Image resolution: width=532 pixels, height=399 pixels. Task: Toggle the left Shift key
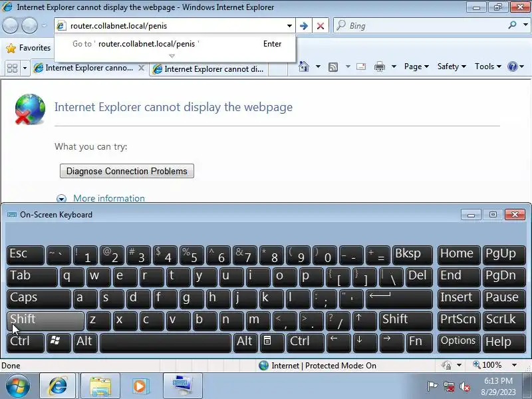tap(45, 321)
